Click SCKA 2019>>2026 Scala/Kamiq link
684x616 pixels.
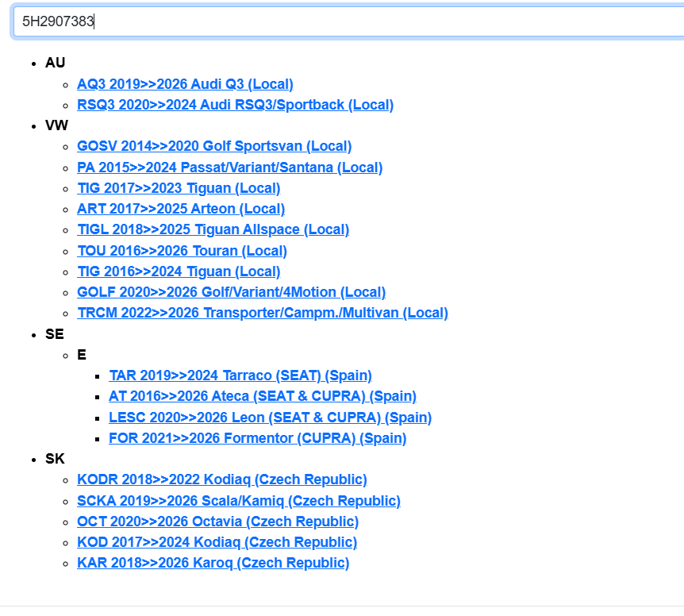pos(239,501)
